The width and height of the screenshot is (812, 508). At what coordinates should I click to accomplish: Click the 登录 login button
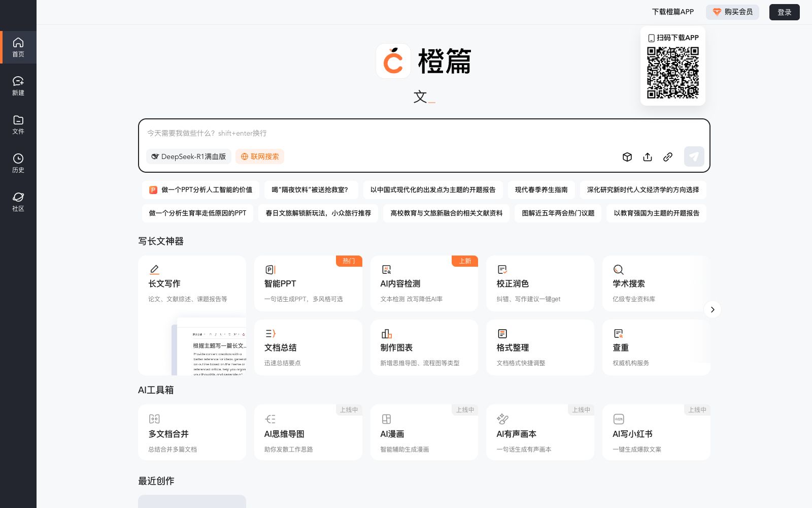(x=785, y=12)
